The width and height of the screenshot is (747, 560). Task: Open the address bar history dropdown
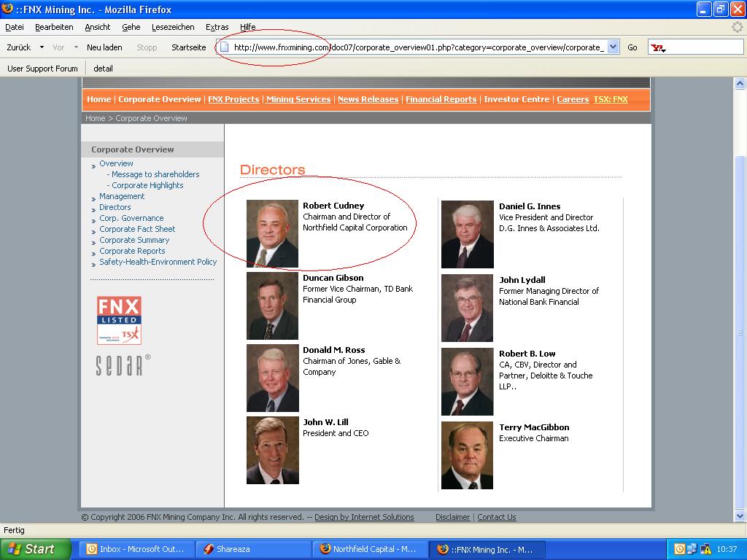point(614,47)
